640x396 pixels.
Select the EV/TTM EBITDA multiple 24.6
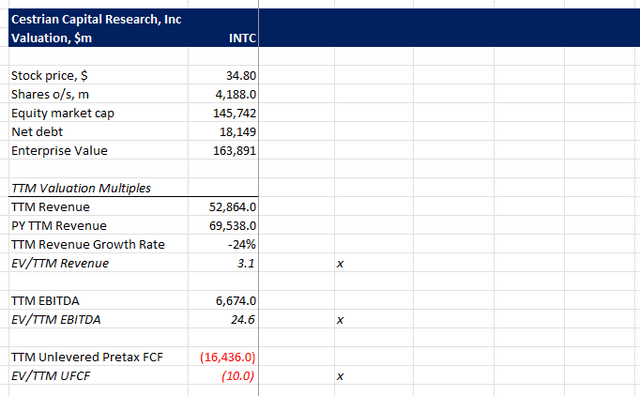click(243, 320)
